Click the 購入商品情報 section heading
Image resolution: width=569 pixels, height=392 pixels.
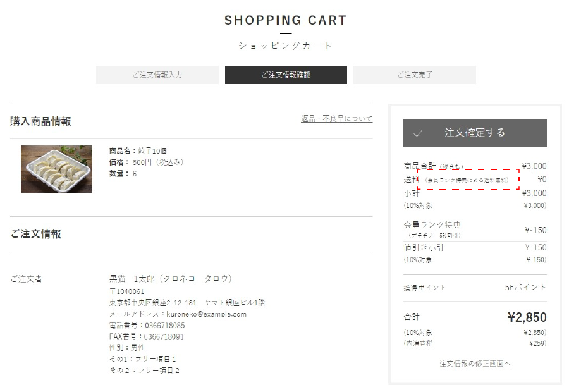coord(40,121)
